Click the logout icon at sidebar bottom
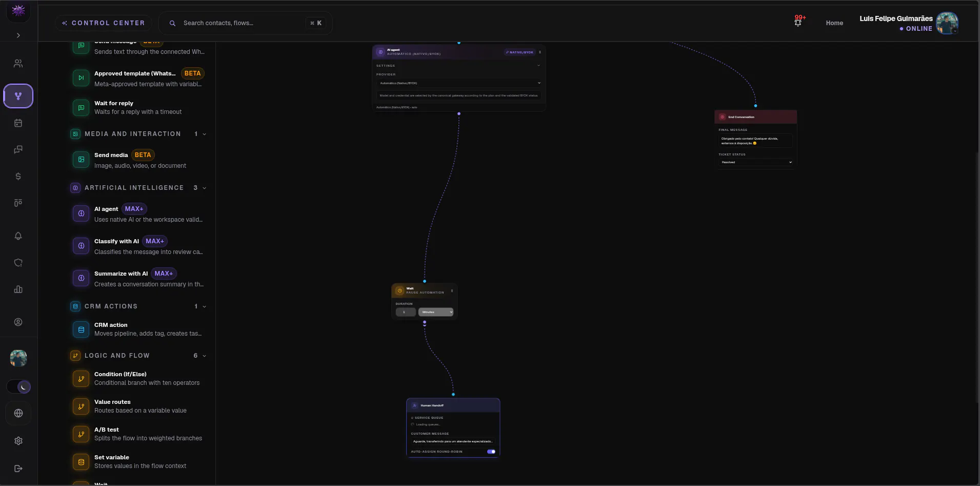980x486 pixels. tap(18, 469)
